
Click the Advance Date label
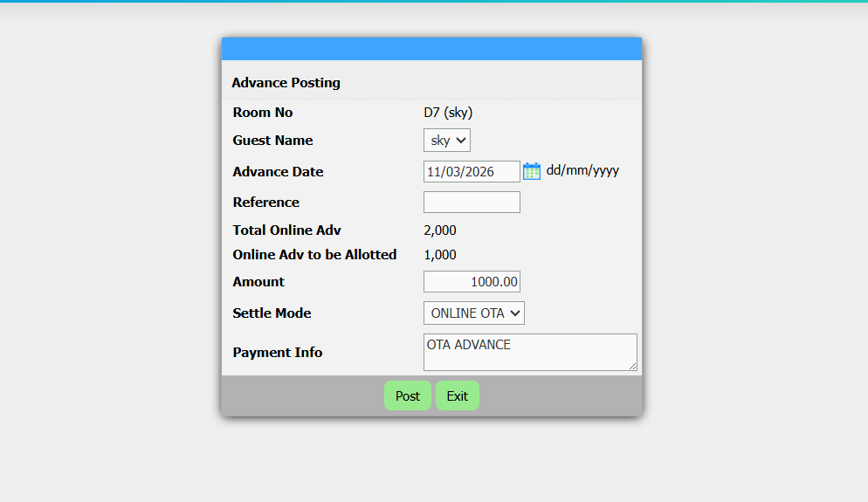278,172
